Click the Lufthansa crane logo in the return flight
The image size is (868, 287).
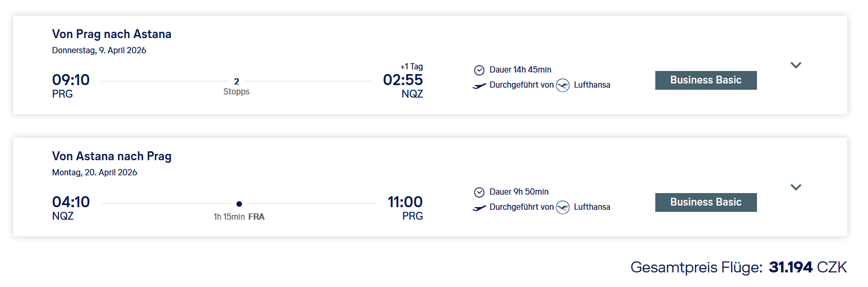(563, 207)
